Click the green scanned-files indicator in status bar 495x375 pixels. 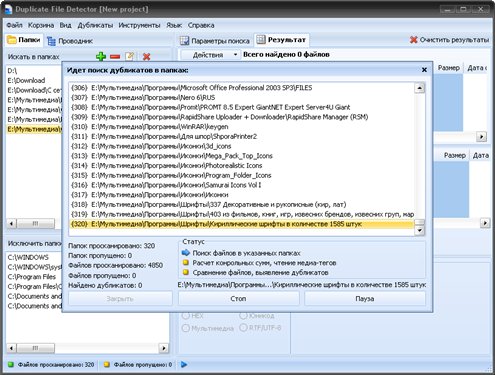(x=11, y=364)
